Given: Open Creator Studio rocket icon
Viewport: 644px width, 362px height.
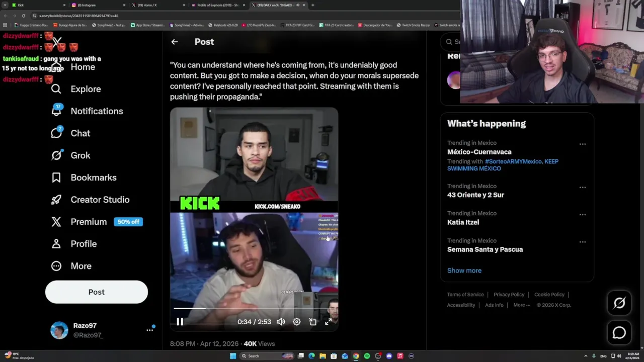Looking at the screenshot, I should pyautogui.click(x=56, y=200).
